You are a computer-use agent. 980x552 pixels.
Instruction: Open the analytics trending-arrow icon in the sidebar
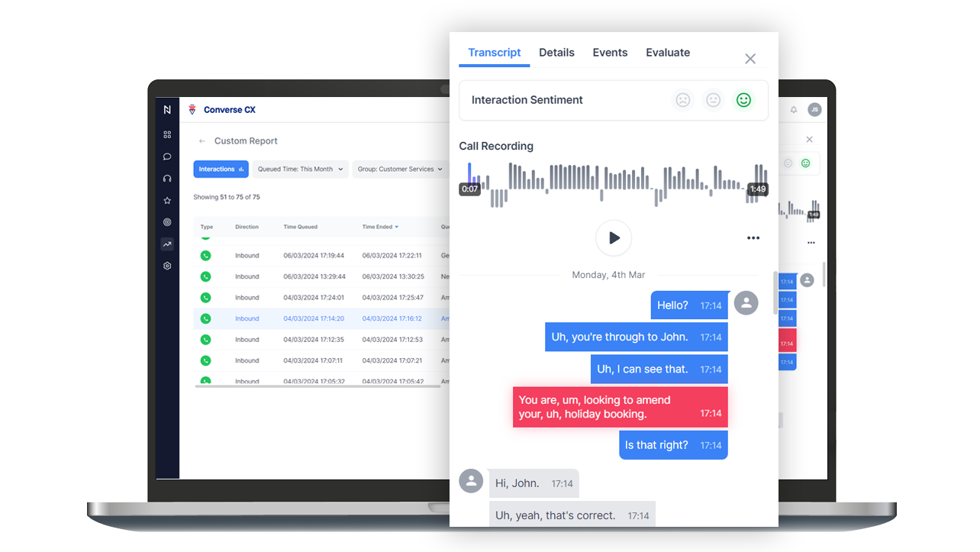(x=167, y=244)
